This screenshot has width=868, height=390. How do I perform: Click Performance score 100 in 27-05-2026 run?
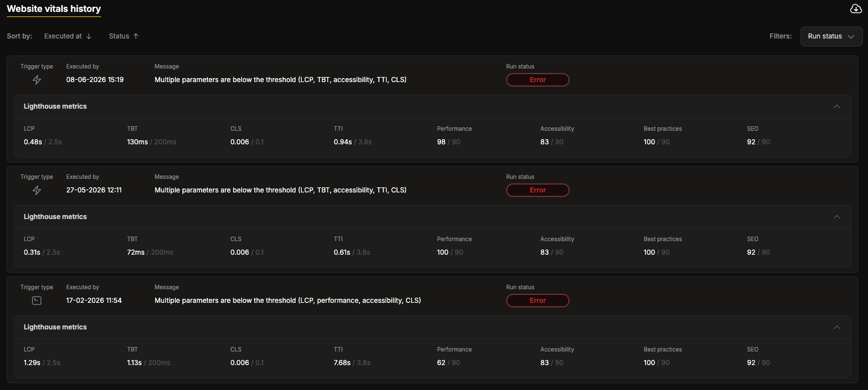pyautogui.click(x=443, y=252)
